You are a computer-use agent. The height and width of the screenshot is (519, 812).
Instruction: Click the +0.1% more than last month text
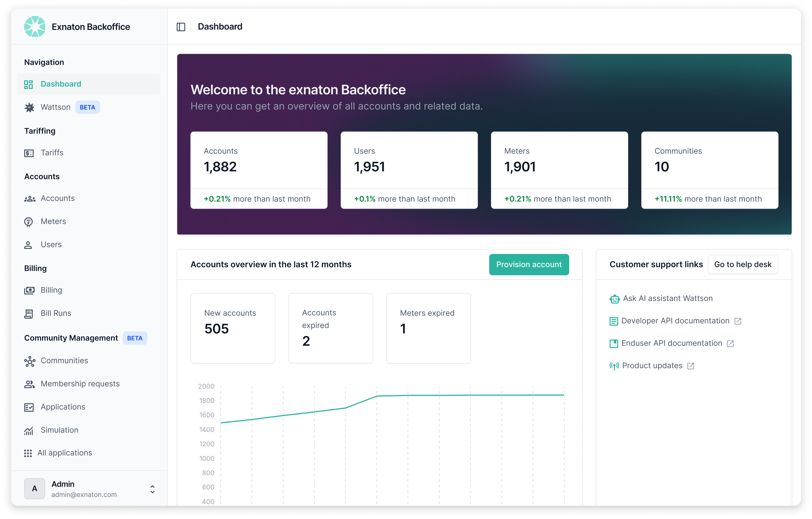(x=405, y=199)
